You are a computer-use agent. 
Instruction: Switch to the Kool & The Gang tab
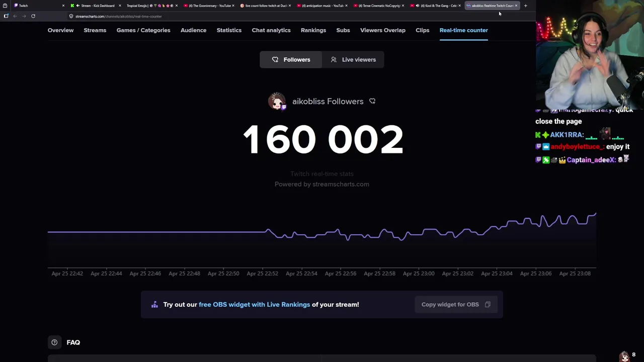click(x=436, y=6)
